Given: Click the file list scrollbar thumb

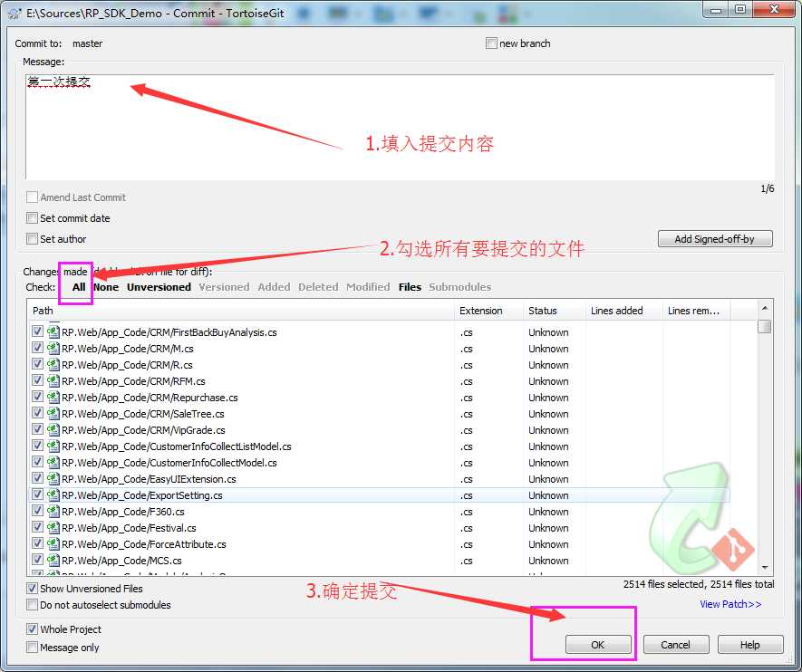Looking at the screenshot, I should 765,326.
